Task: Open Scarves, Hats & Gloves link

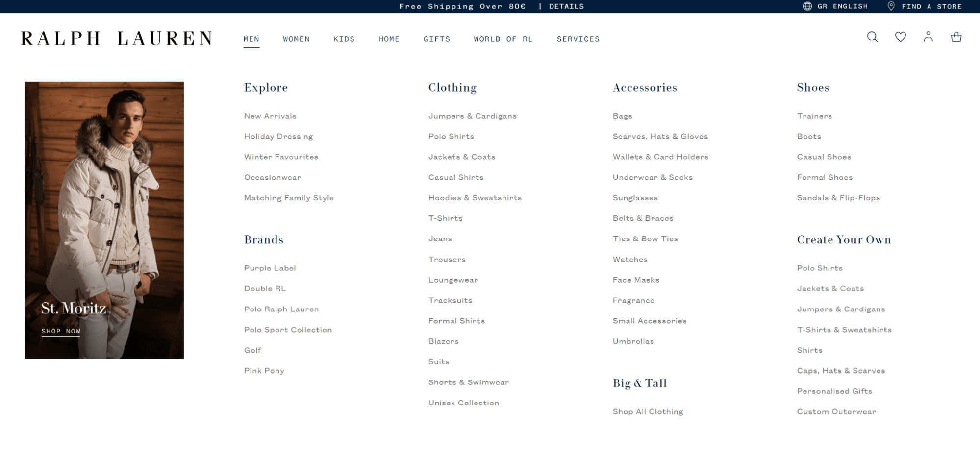Action: 660,136
